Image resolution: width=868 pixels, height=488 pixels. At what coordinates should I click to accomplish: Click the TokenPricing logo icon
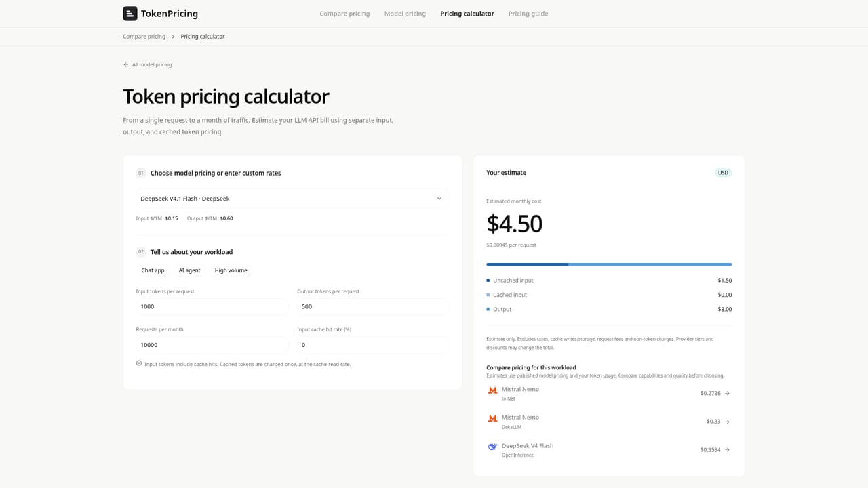(x=130, y=14)
